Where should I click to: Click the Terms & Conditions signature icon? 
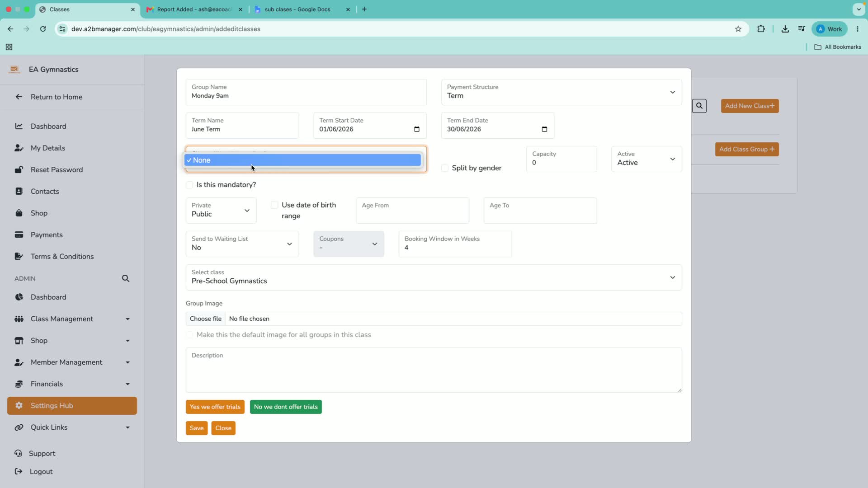click(x=19, y=256)
